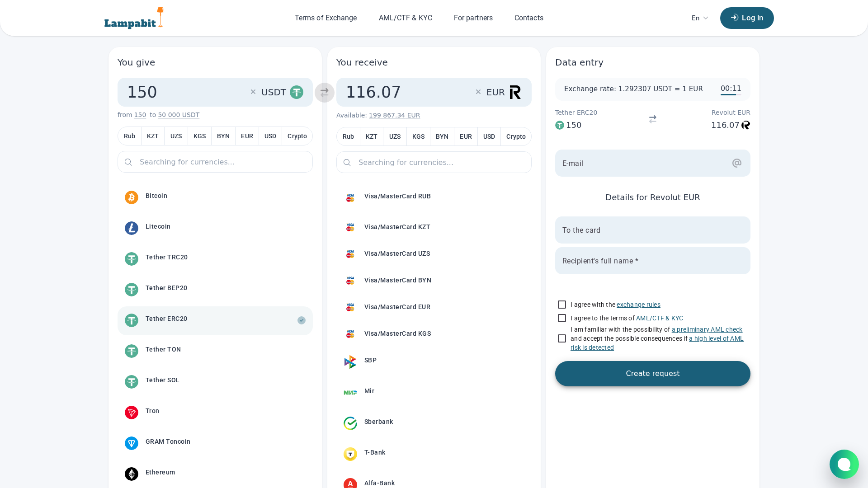
Task: Select Bitcoin from give list
Action: coord(215,197)
